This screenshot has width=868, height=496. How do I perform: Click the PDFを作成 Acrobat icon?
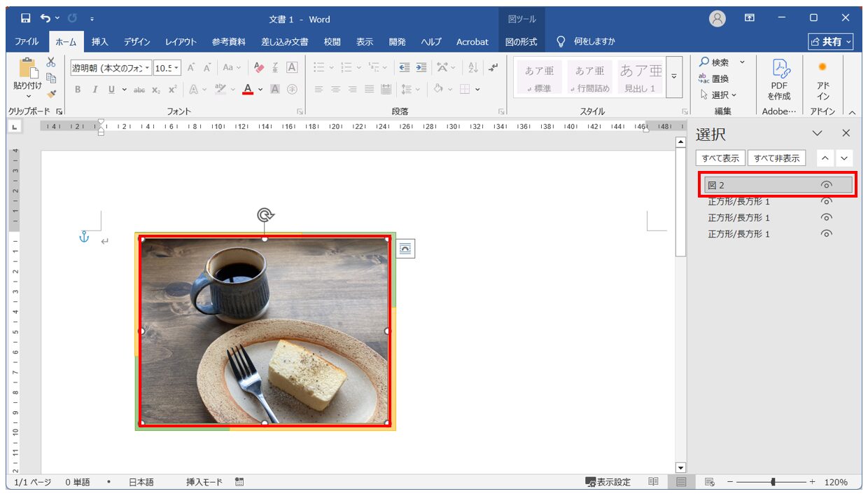coord(779,79)
